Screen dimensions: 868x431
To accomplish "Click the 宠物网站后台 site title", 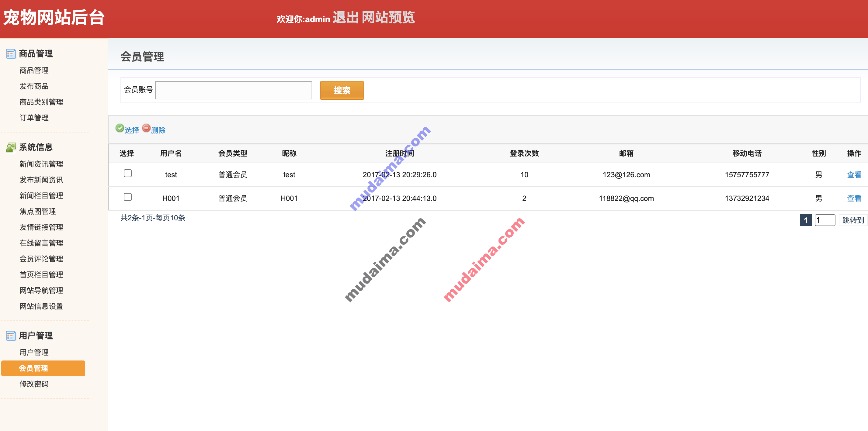I will click(54, 18).
